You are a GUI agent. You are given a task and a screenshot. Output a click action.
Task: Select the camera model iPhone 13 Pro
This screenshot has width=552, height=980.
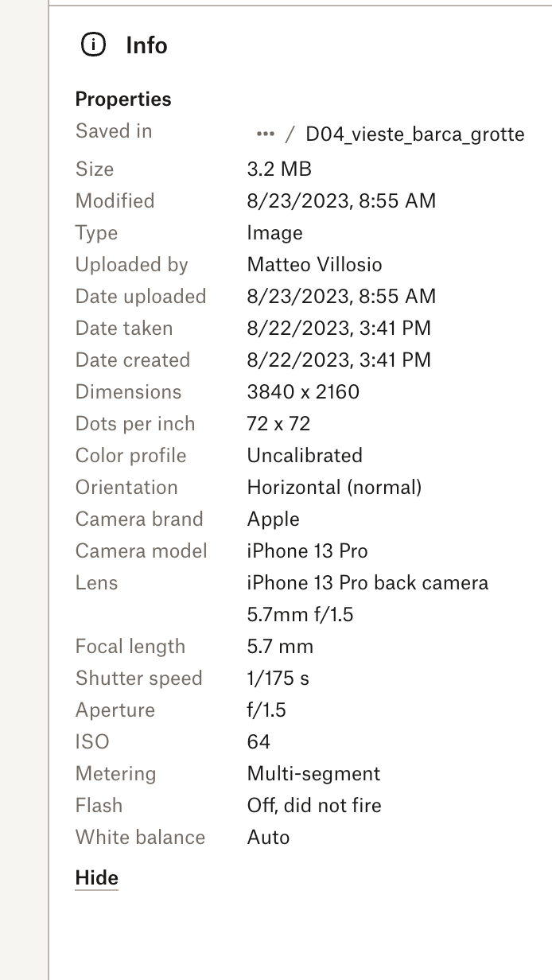[307, 550]
